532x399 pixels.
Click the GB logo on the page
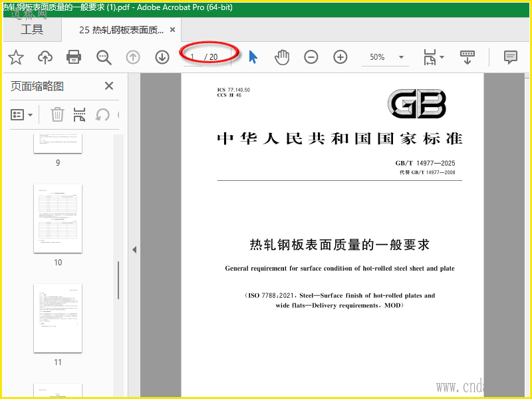(417, 104)
